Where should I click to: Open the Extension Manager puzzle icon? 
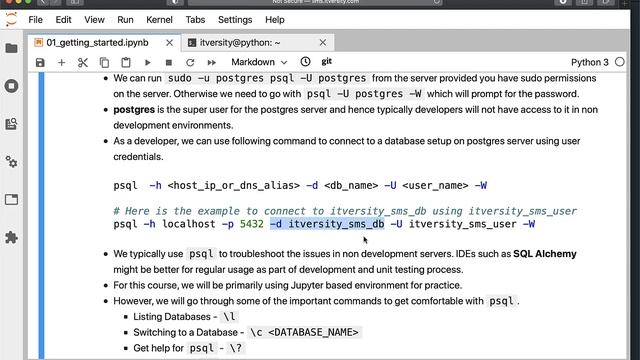tap(11, 237)
